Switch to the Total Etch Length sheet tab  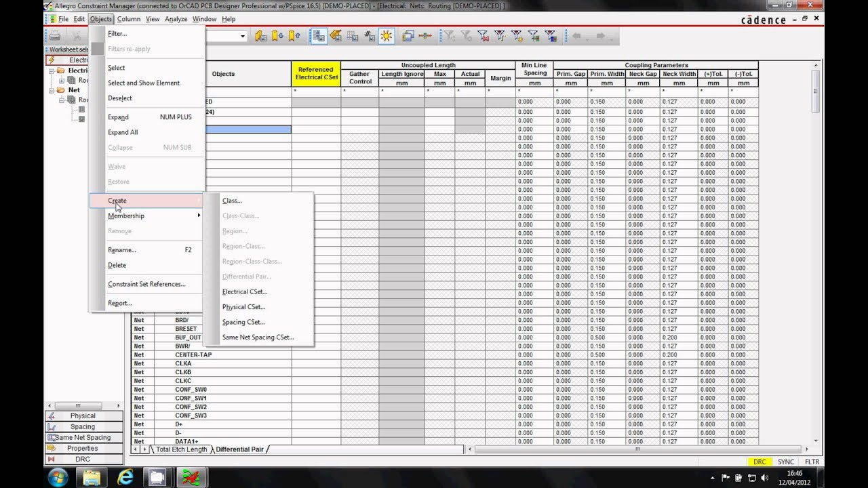pos(181,449)
